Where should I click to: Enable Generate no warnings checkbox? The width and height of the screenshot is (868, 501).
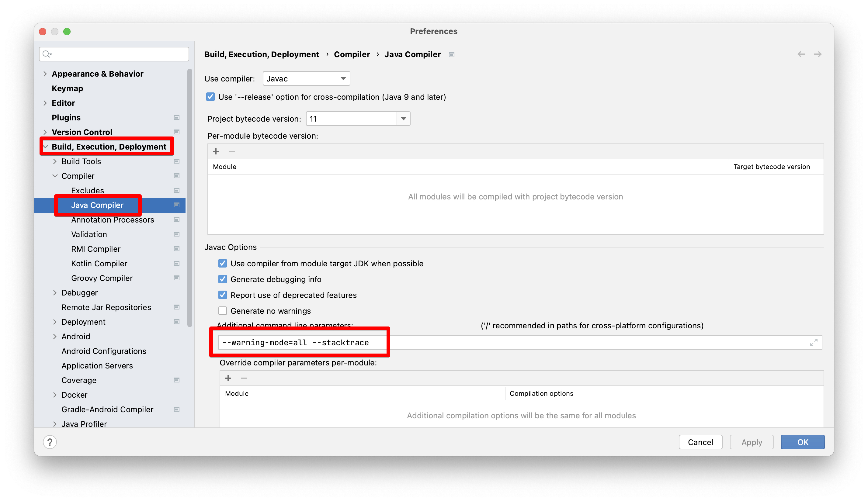point(223,311)
